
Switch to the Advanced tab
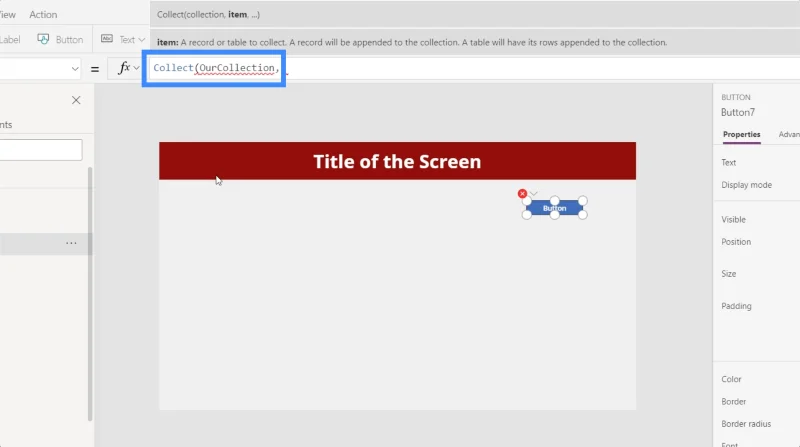(789, 134)
